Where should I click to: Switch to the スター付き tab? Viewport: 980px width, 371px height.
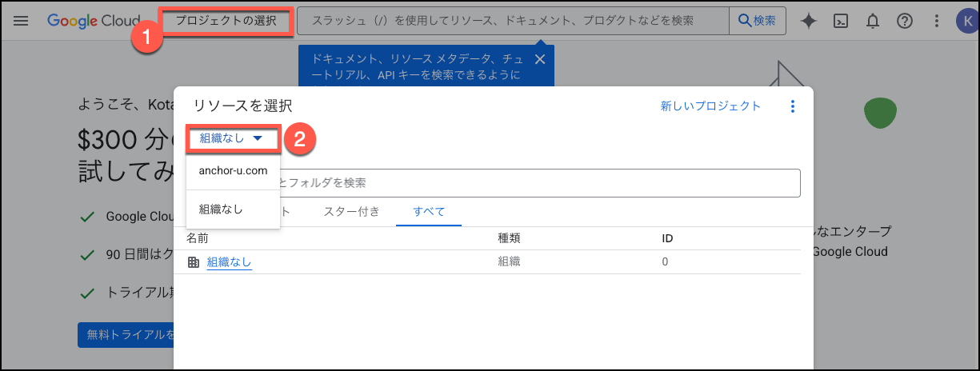point(351,212)
